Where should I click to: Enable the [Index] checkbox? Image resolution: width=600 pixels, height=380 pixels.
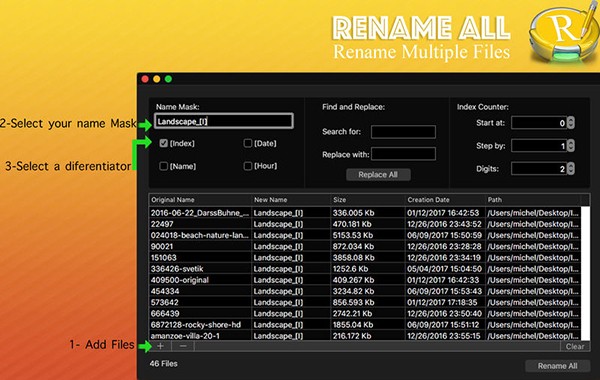tap(164, 143)
